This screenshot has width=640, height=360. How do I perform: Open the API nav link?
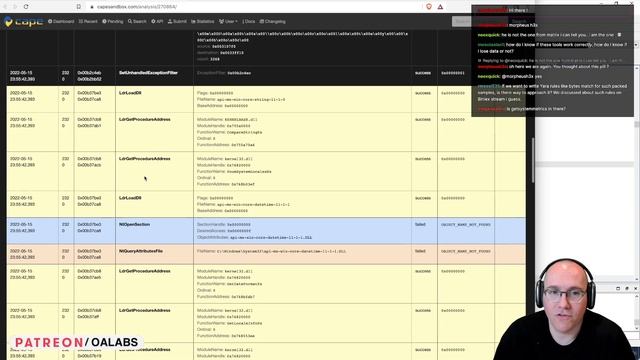[x=157, y=22]
